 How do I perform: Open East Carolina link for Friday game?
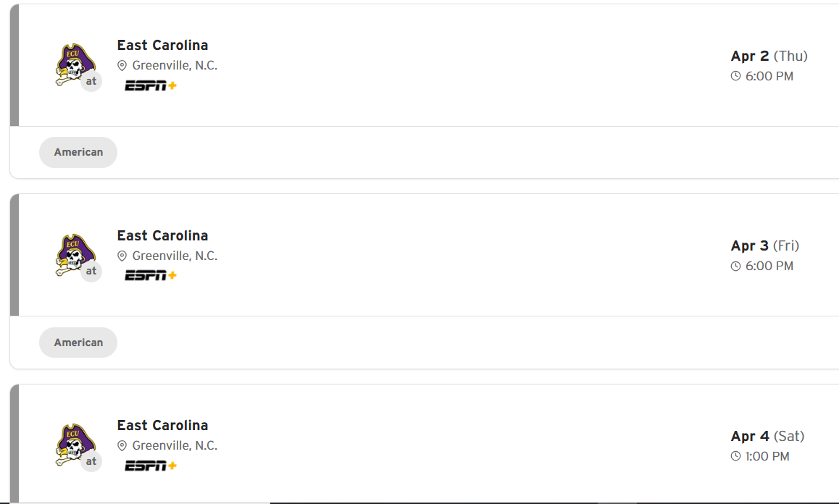162,235
